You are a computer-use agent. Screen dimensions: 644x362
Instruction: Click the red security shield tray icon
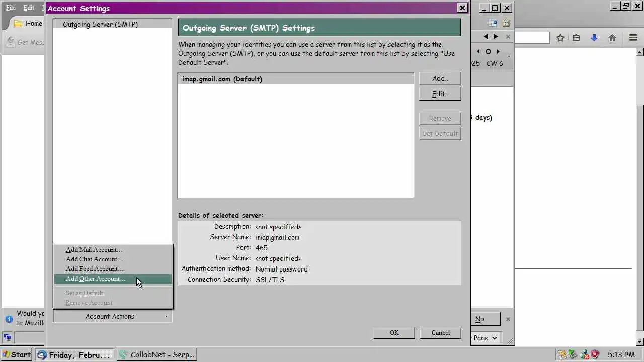[595, 355]
